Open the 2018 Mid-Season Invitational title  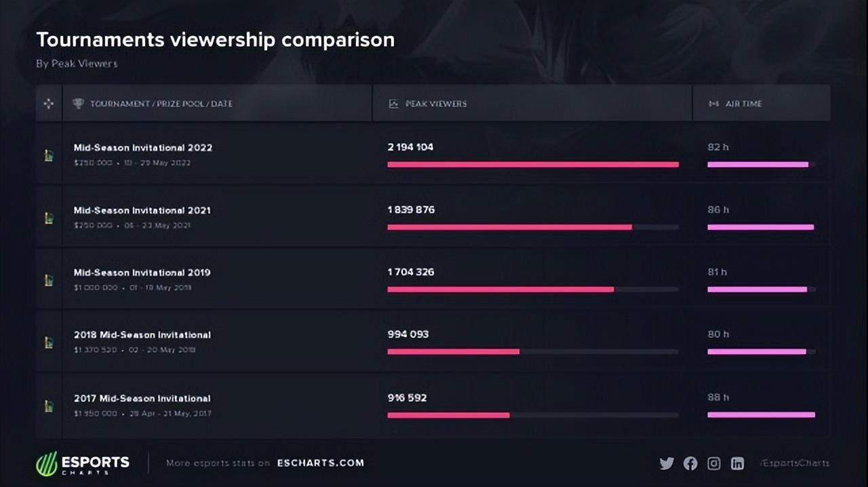[142, 335]
